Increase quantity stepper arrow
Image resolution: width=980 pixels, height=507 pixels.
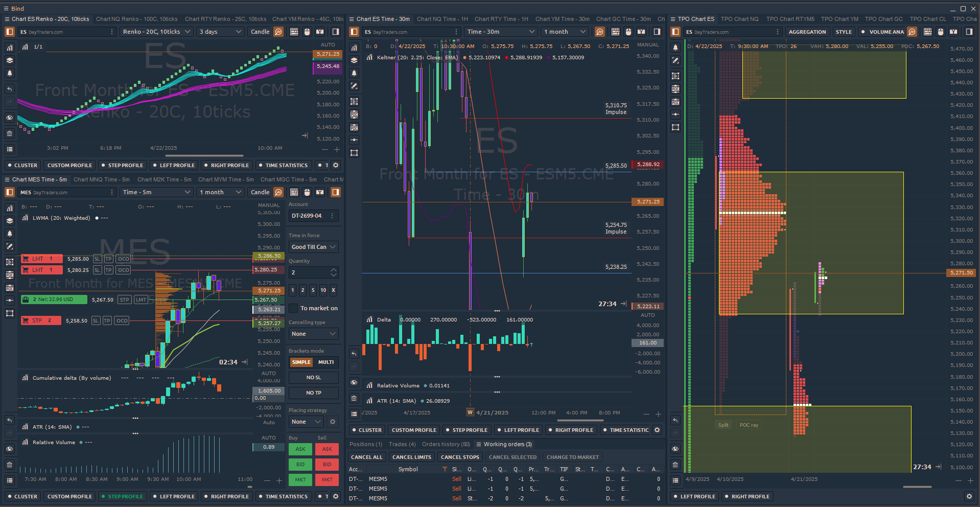coord(334,270)
